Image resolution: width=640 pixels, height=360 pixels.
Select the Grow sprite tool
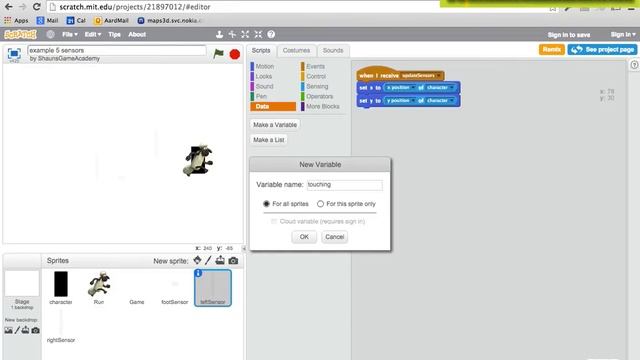coord(245,35)
